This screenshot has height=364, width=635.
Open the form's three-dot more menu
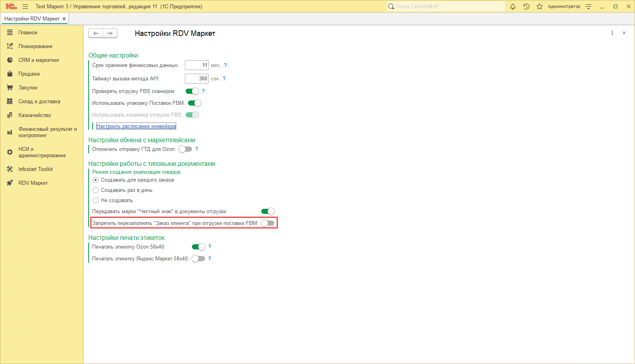pos(612,33)
